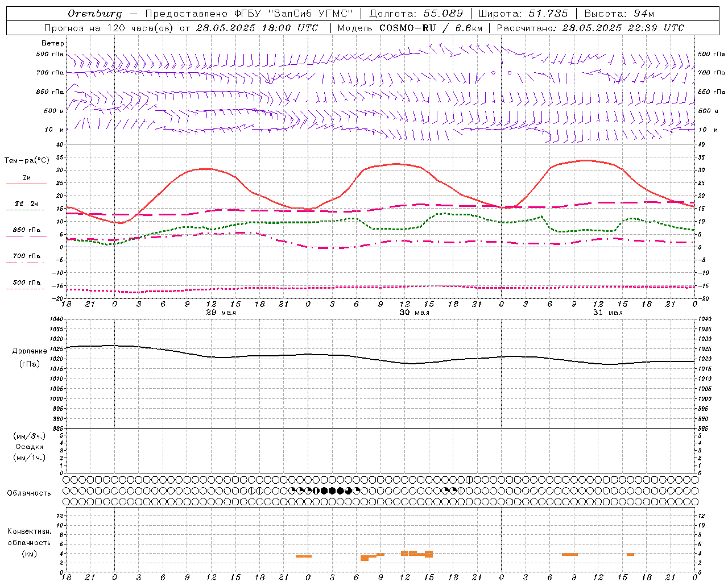Click the 500 гПа temperature legend entry
Screen dimensions: 728x582
[x=27, y=282]
